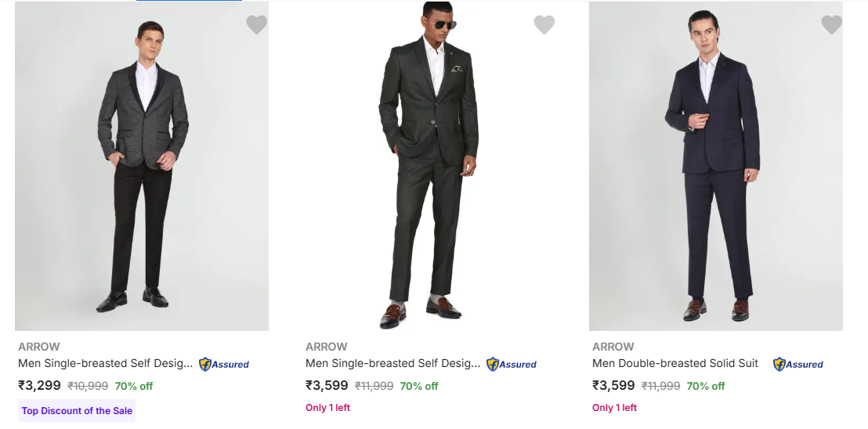Screen dimensions: 868x429
Task: Open the first Men Single-breasted Self Design title
Action: coord(105,363)
